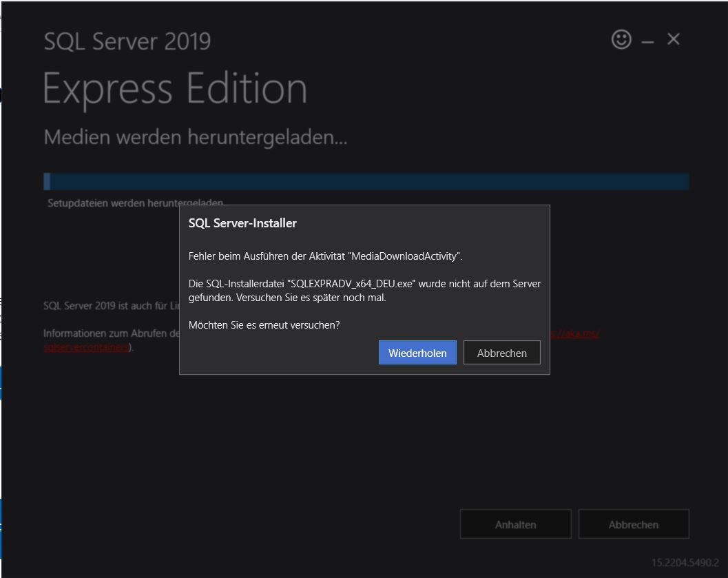Click the 'SQL Server-Installer' dialog title
The height and width of the screenshot is (578, 728).
click(242, 223)
